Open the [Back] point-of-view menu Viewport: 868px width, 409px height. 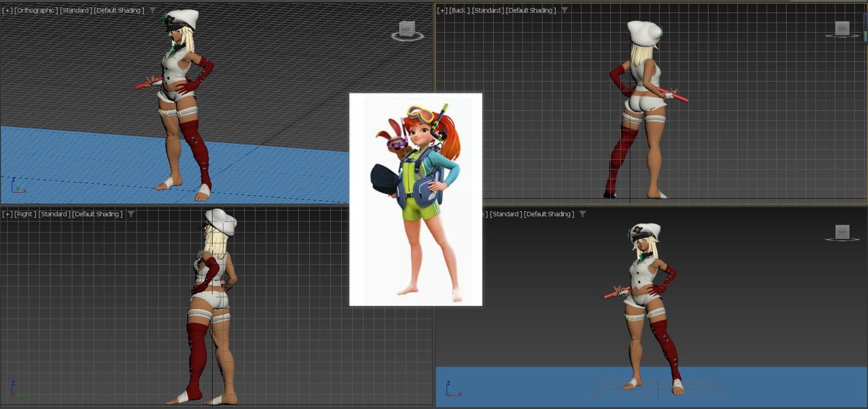tap(459, 10)
